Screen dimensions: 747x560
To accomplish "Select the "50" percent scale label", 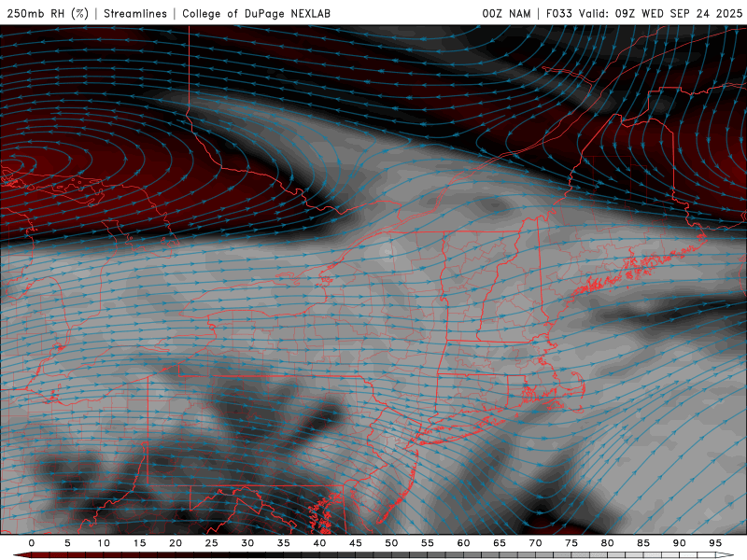I will tap(391, 543).
